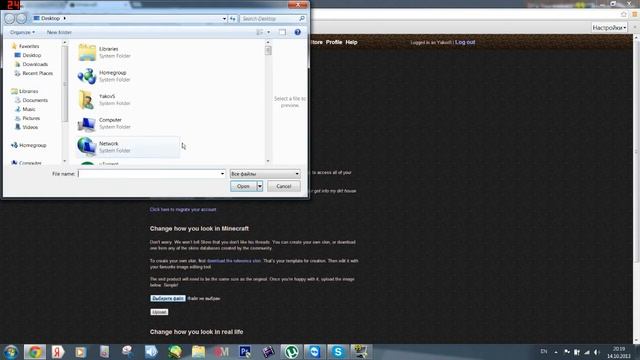Select Recent Places in the navigation pane
Viewport: 640px width, 360px height.
(x=33, y=73)
